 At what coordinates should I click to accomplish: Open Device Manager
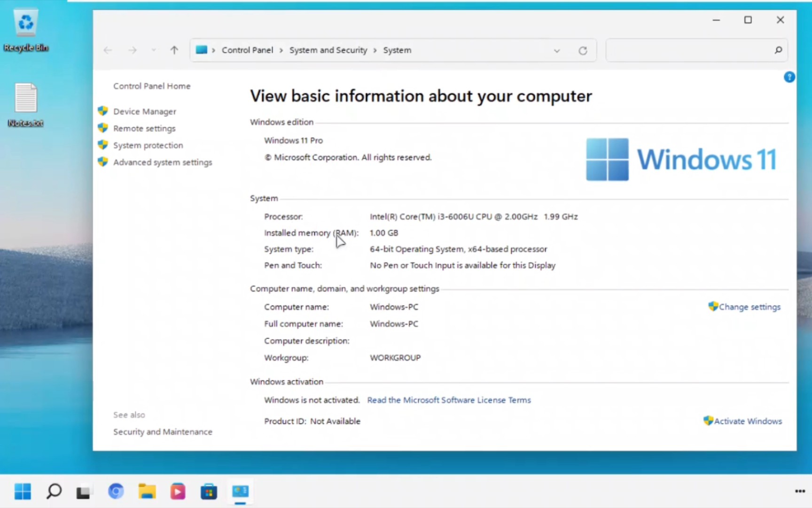[x=145, y=111]
